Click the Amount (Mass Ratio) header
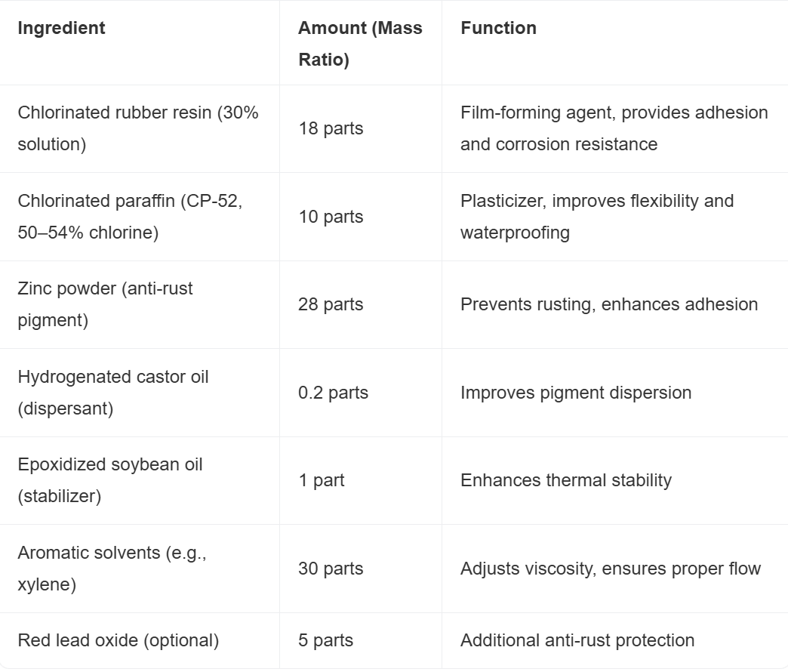The width and height of the screenshot is (788, 672). [360, 44]
